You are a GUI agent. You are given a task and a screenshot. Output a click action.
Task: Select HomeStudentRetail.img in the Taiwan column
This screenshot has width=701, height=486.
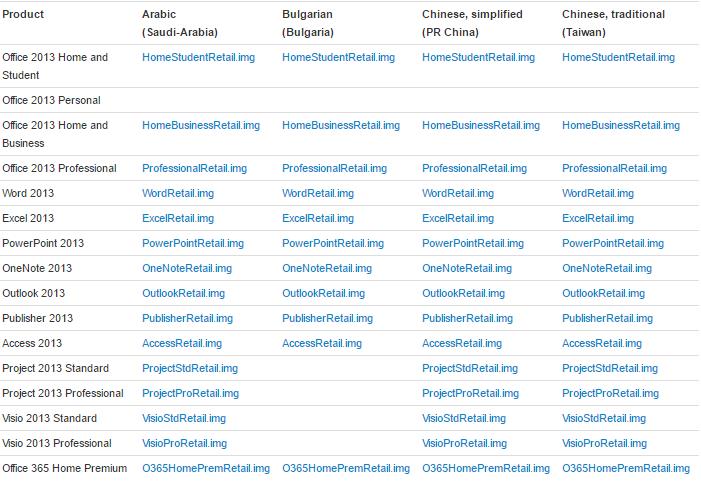point(618,58)
